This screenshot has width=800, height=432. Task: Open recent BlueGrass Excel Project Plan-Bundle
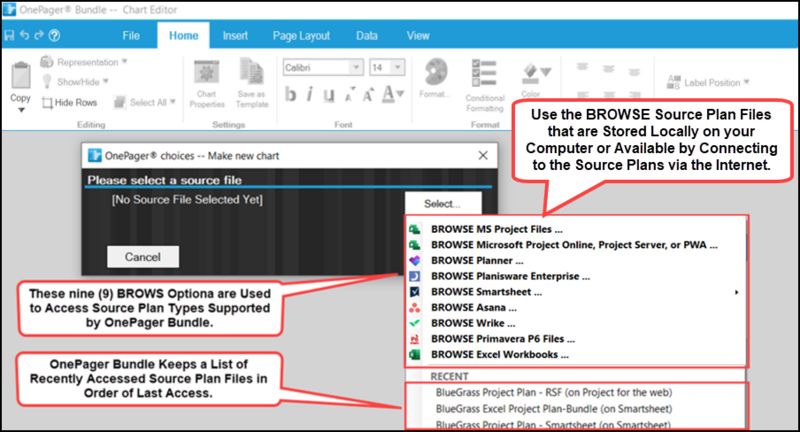pyautogui.click(x=554, y=409)
